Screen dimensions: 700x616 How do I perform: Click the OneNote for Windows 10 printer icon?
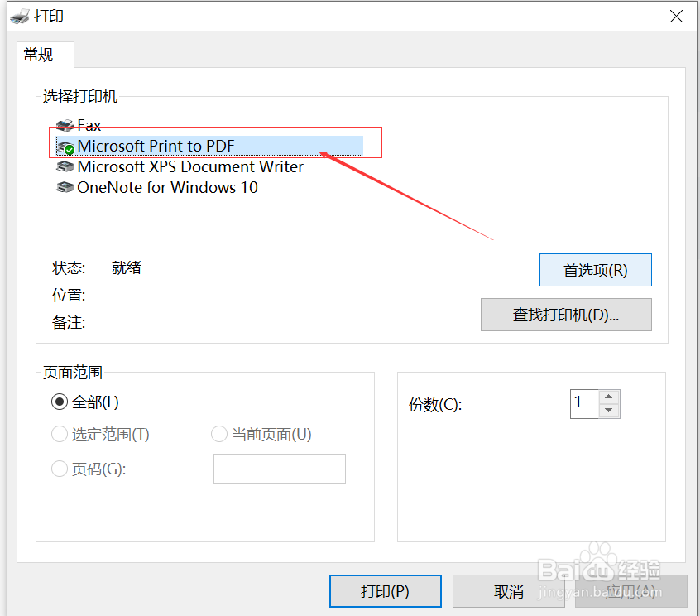65,188
